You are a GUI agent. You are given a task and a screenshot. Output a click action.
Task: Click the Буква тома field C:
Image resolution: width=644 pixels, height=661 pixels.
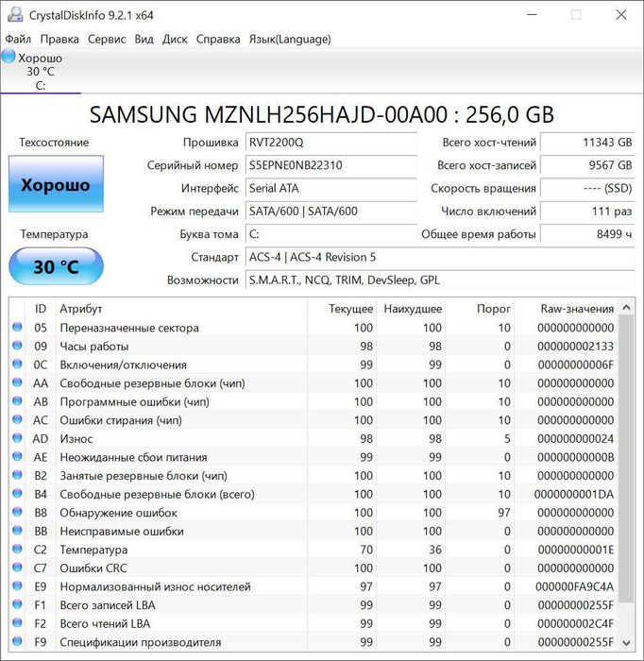[331, 234]
